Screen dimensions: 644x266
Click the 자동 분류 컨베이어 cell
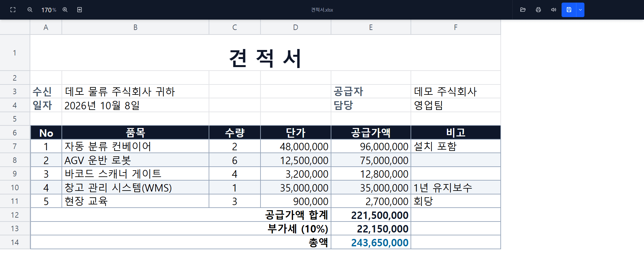(x=136, y=146)
